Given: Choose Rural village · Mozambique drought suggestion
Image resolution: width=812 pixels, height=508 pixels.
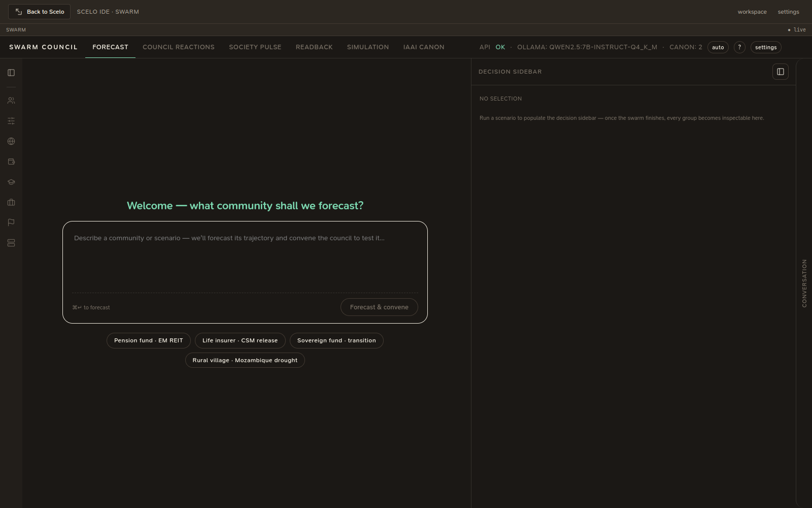Looking at the screenshot, I should [245, 360].
